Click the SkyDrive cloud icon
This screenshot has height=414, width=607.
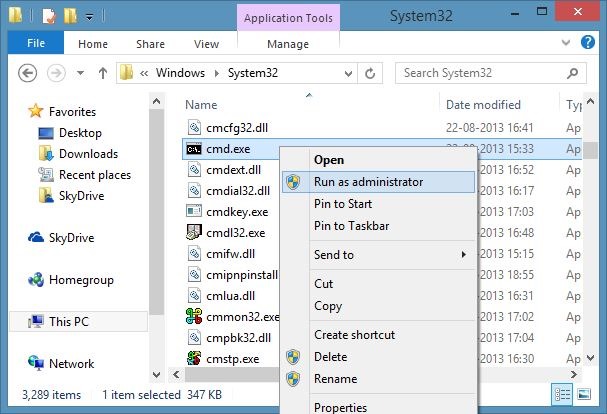[x=36, y=237]
